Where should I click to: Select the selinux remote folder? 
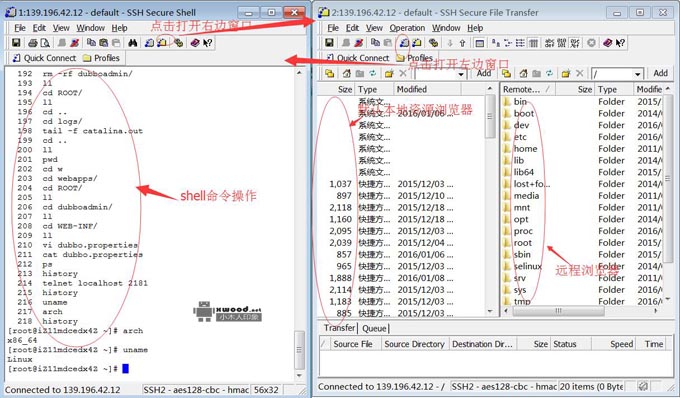click(x=527, y=266)
